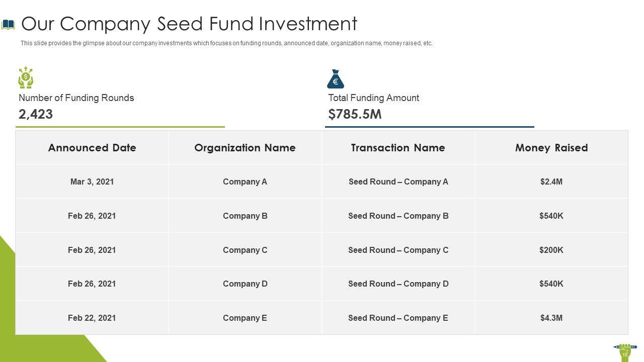Image resolution: width=644 pixels, height=362 pixels.
Task: Click the blue euro money bag icon
Action: (x=336, y=79)
